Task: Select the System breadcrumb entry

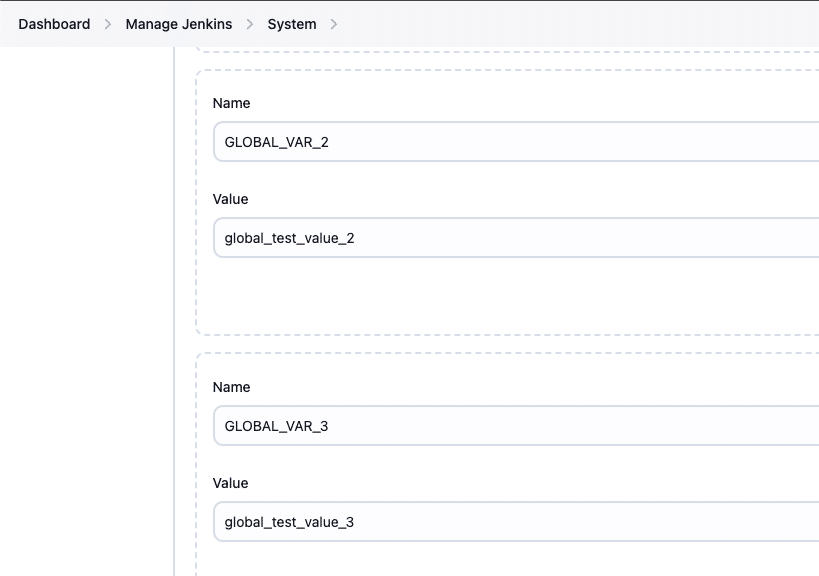Action: point(291,23)
